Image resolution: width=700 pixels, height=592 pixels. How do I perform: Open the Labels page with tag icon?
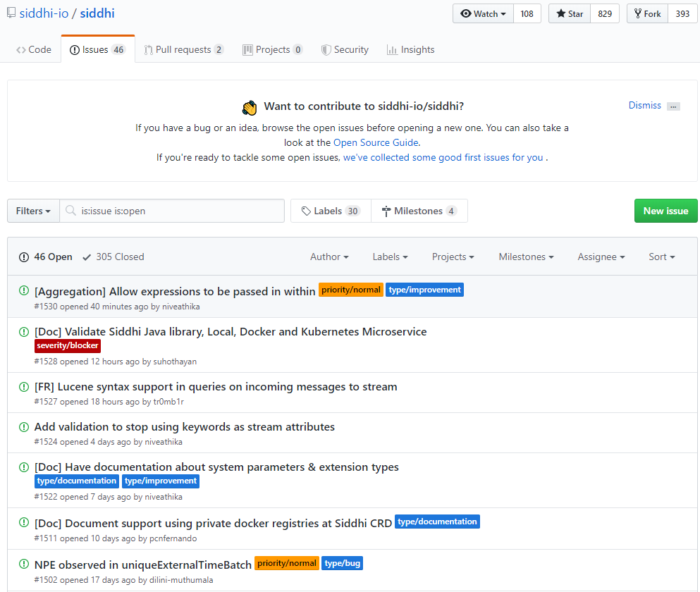tap(331, 211)
